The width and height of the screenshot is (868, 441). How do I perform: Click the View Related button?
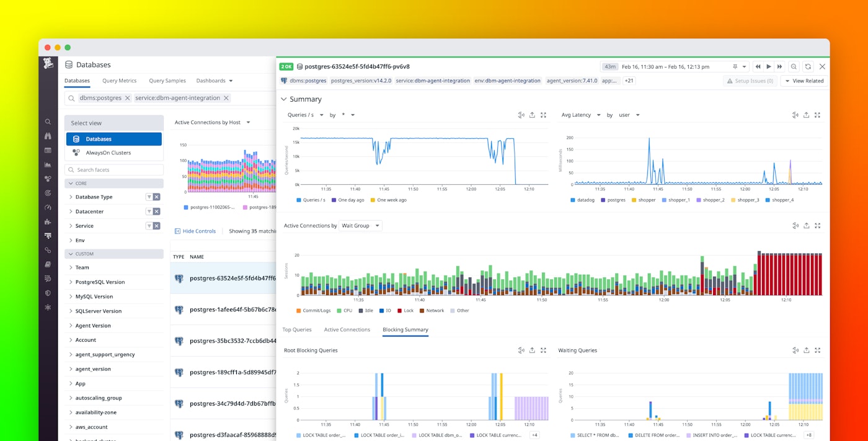[x=804, y=81]
